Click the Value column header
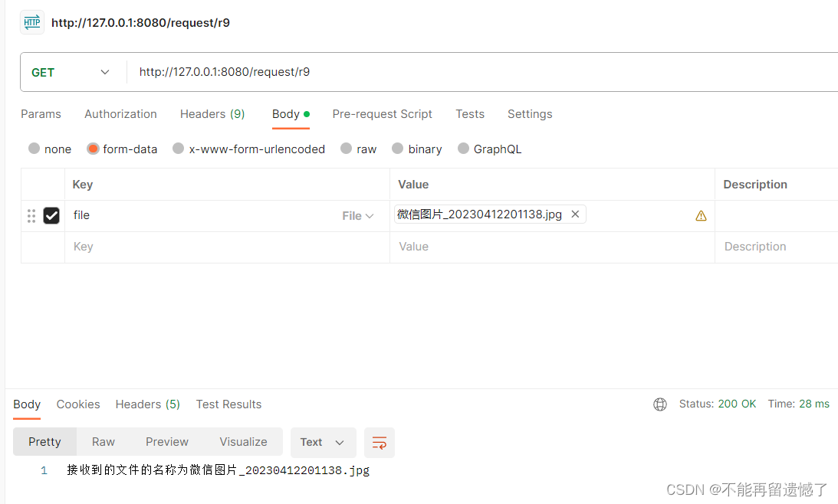Screen dimensions: 838x504 (x=413, y=185)
